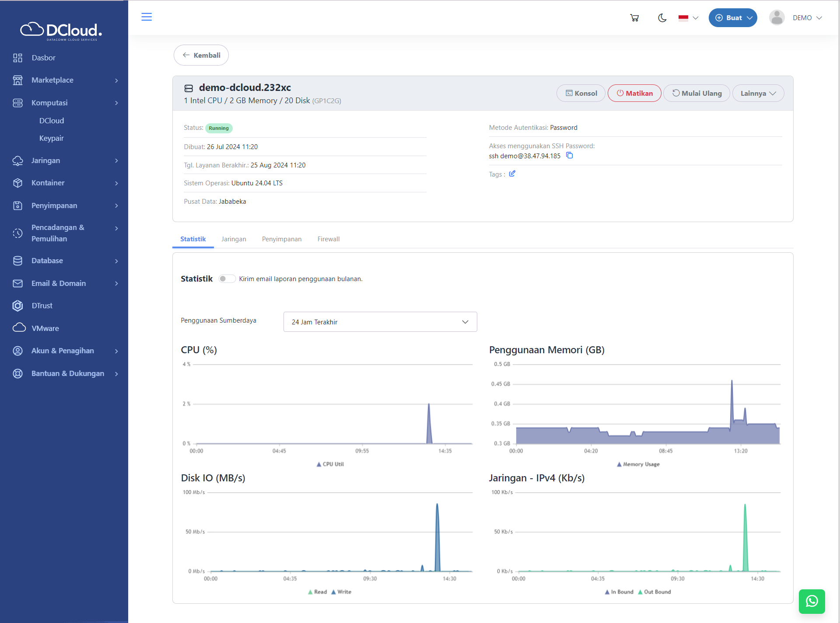
Task: Toggle monthly usage email report switch
Action: [x=227, y=279]
